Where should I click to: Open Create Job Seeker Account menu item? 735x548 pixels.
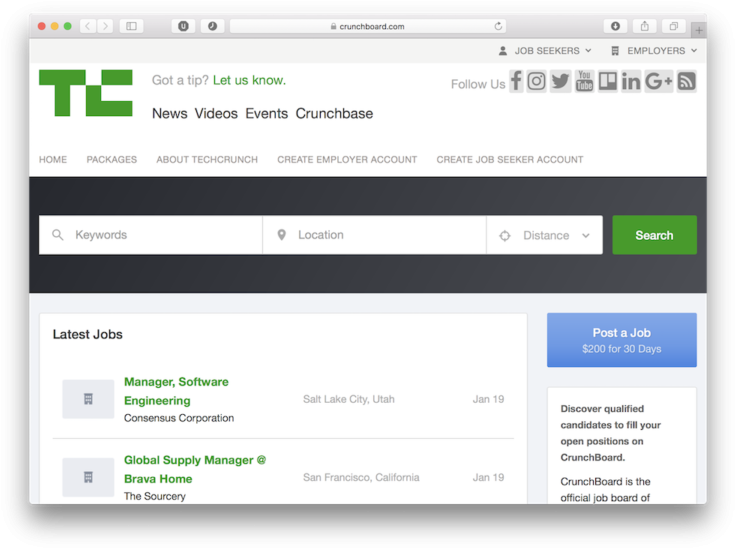(x=510, y=159)
